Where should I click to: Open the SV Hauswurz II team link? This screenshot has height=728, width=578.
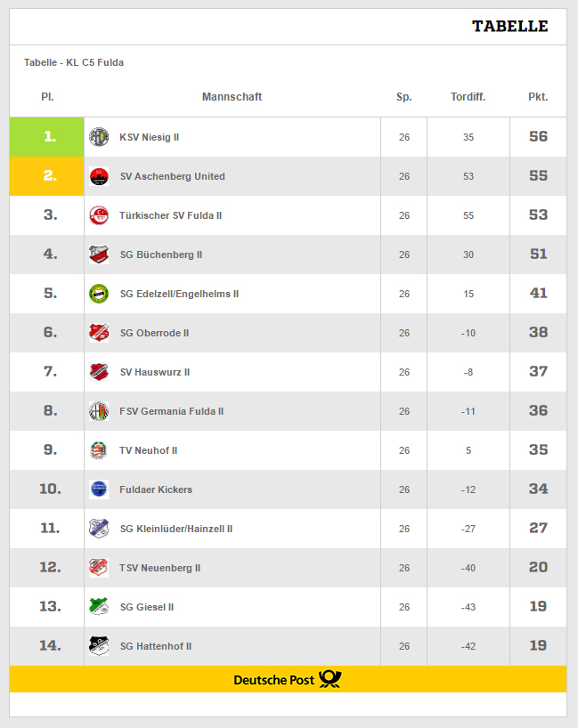(x=155, y=372)
